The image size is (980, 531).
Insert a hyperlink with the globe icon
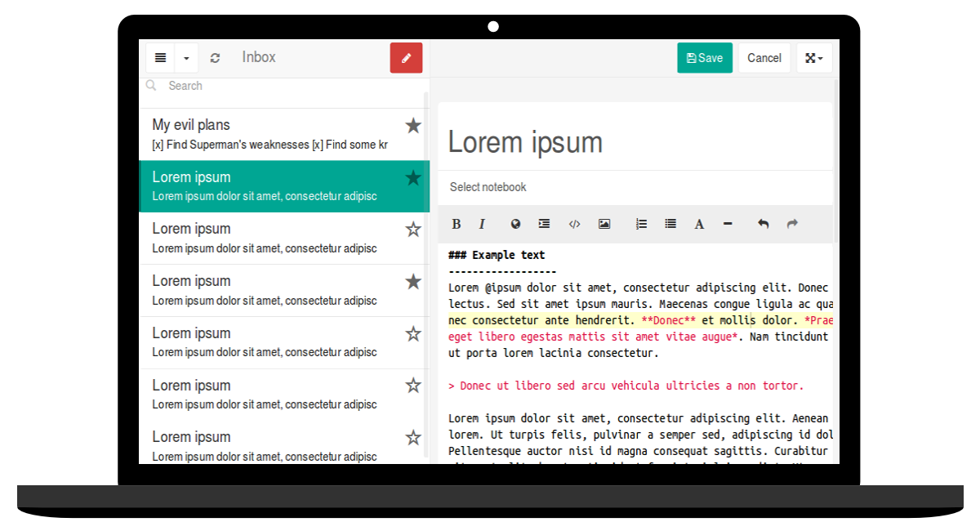pos(514,223)
